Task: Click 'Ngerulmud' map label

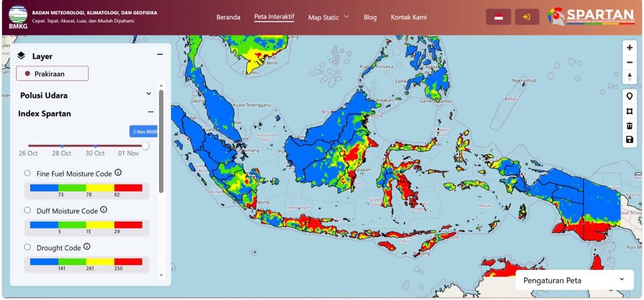Action: 524,81
